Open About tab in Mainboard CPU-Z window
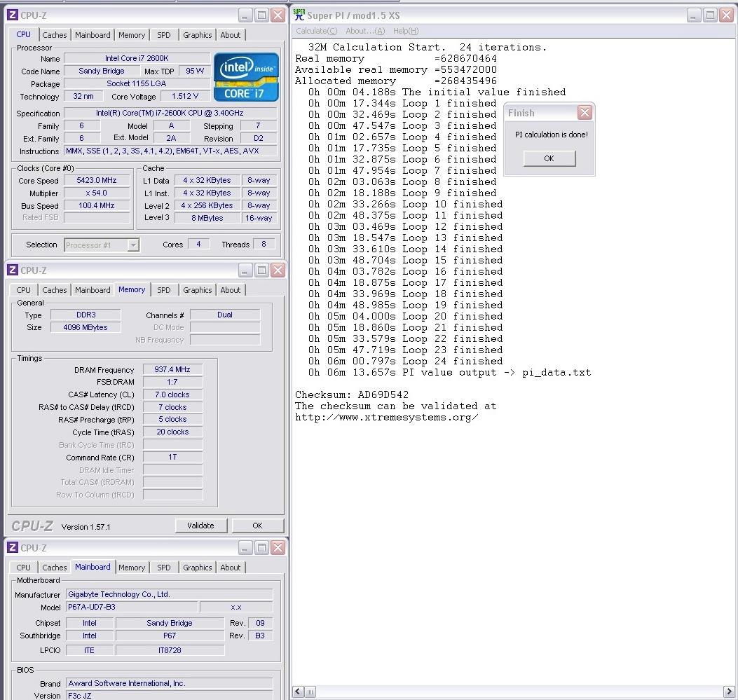The width and height of the screenshot is (738, 700). [231, 568]
